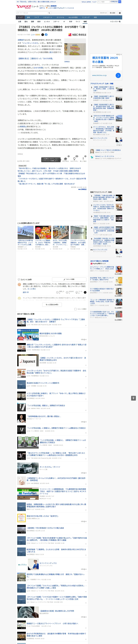Select the 速報 tab
This screenshot has height=644, width=138.
pos(28,17)
